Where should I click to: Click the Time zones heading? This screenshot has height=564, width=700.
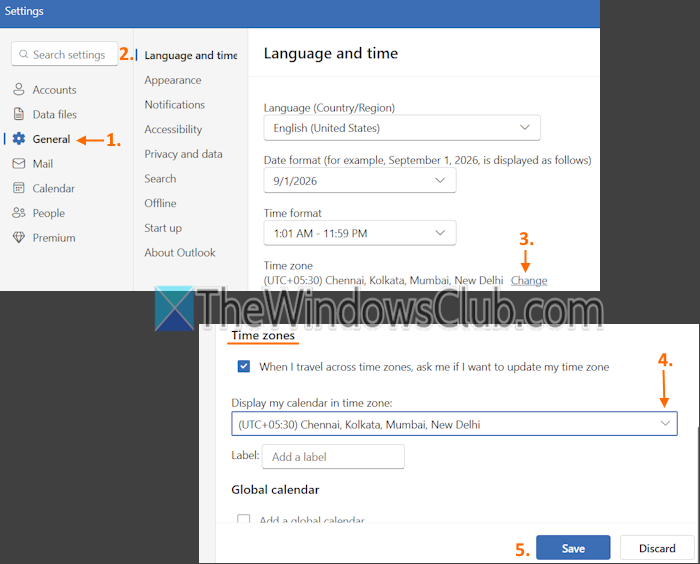[x=263, y=335]
